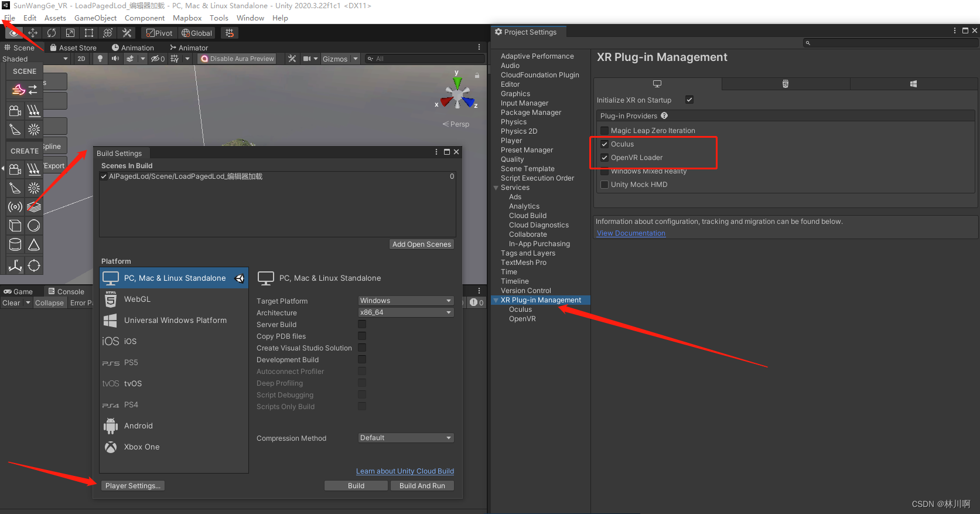Open component tools wrench icon in Scene bar
The image size is (980, 514).
click(292, 59)
